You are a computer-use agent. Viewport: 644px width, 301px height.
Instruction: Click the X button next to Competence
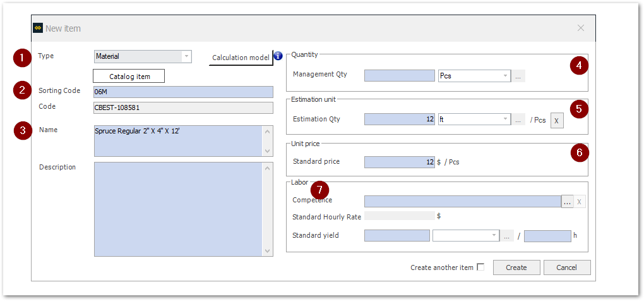580,201
